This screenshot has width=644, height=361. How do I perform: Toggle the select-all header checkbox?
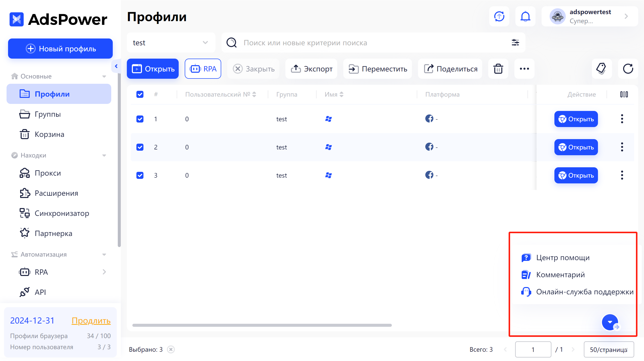coord(140,94)
